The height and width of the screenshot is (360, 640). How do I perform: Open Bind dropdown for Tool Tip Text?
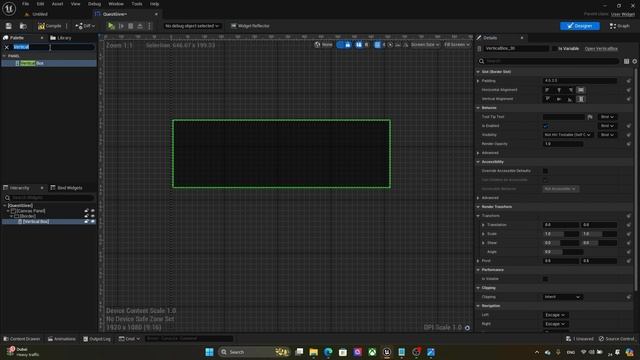(607, 117)
